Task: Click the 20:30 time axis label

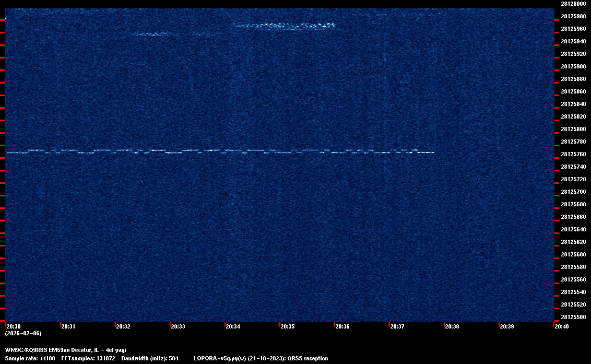Action: [x=14, y=326]
